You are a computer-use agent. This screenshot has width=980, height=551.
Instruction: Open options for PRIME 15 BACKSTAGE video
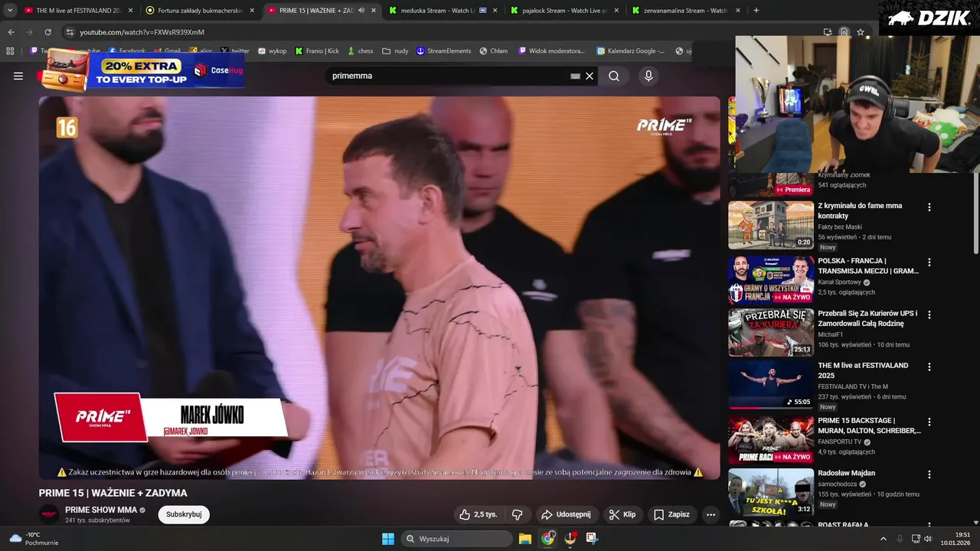click(x=929, y=422)
